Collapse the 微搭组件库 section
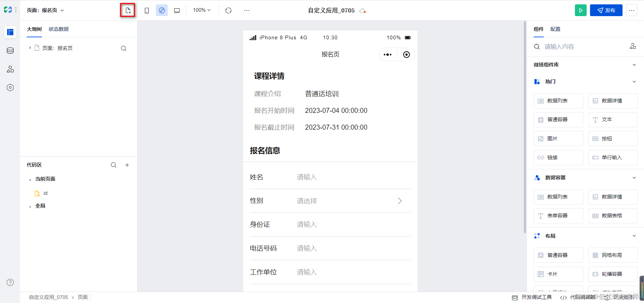Screen dimensions: 644x303 [634, 65]
